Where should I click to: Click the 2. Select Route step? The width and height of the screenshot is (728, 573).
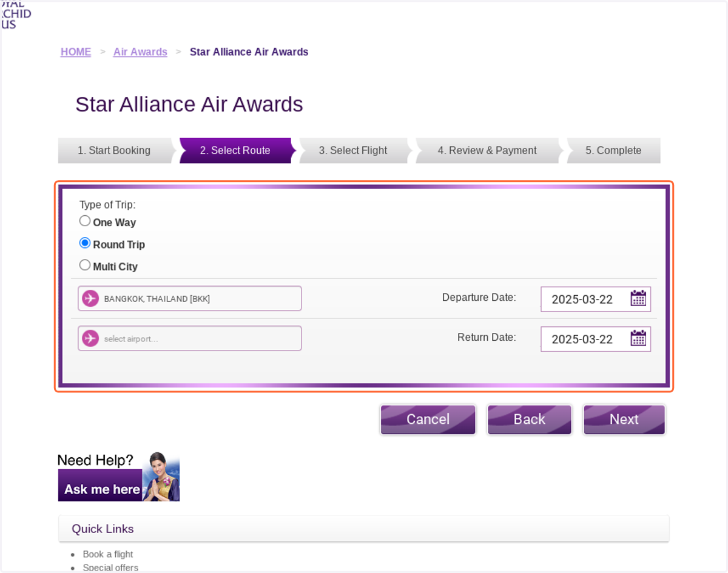235,150
